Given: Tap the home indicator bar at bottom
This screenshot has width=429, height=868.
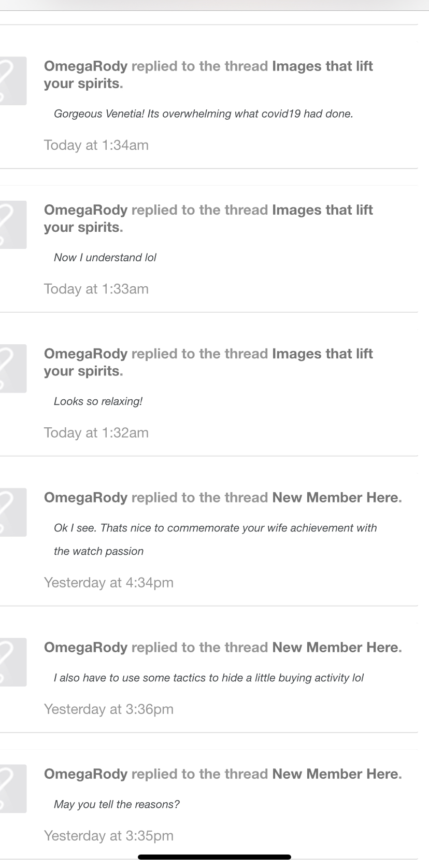Looking at the screenshot, I should click(214, 857).
